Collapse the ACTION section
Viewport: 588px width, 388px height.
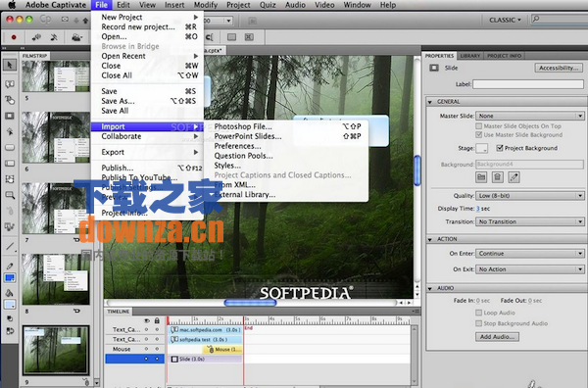430,239
